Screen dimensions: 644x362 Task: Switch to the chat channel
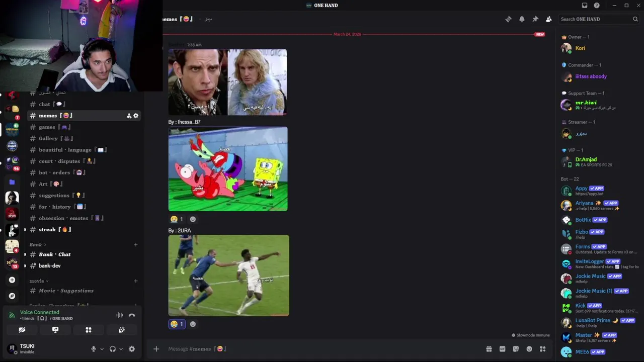tap(84, 104)
